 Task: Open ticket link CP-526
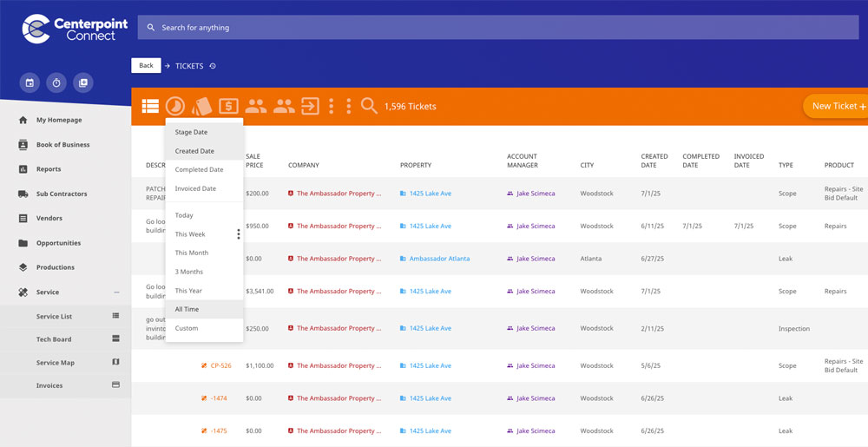[x=220, y=365]
